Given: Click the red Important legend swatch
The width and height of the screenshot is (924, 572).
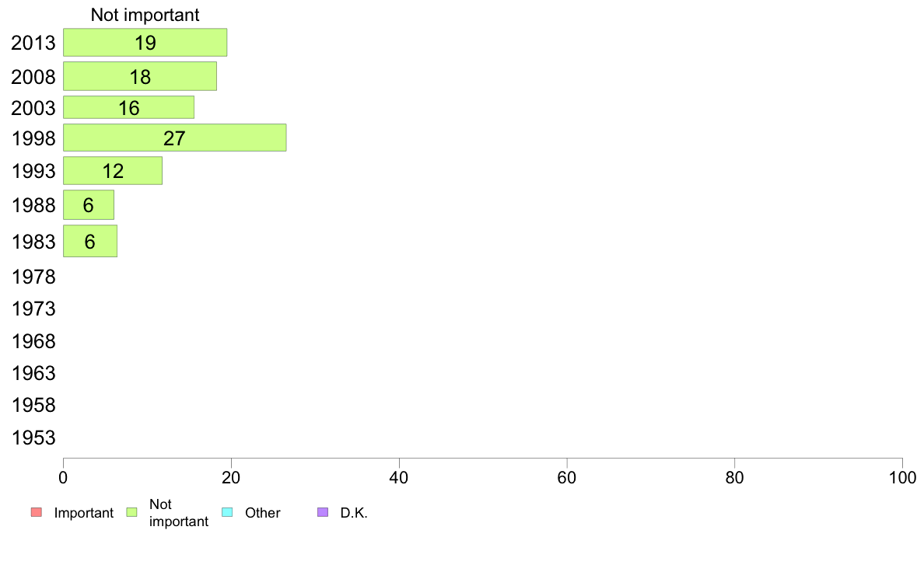Looking at the screenshot, I should coord(37,512).
